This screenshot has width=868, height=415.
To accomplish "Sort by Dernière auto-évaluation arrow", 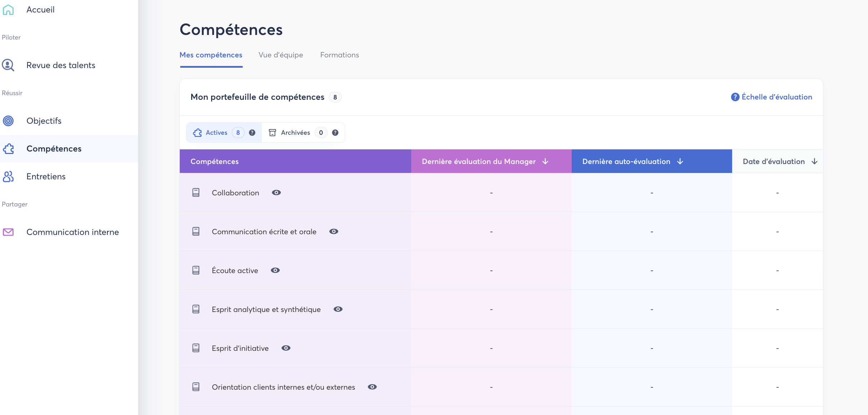I will pyautogui.click(x=680, y=162).
